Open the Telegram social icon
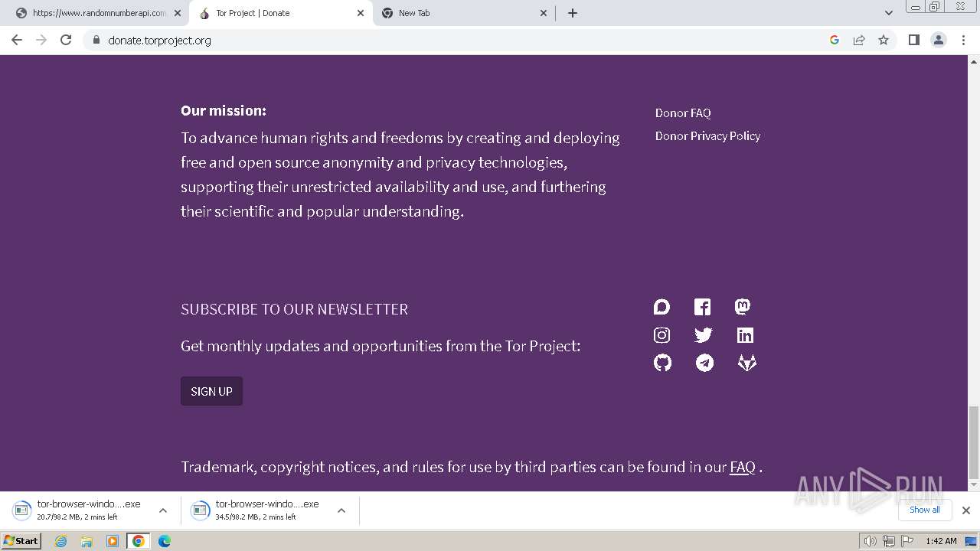Viewport: 980px width, 551px height. coord(704,363)
